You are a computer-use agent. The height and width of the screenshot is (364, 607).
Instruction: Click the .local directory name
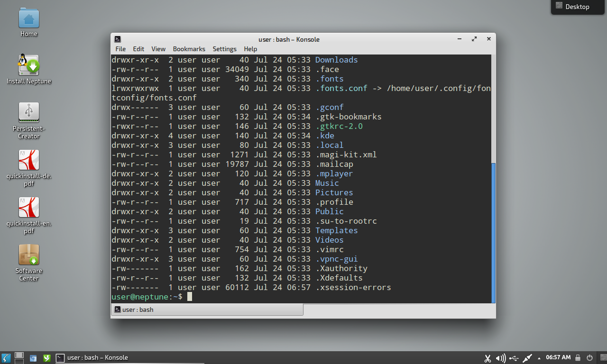[x=329, y=145]
